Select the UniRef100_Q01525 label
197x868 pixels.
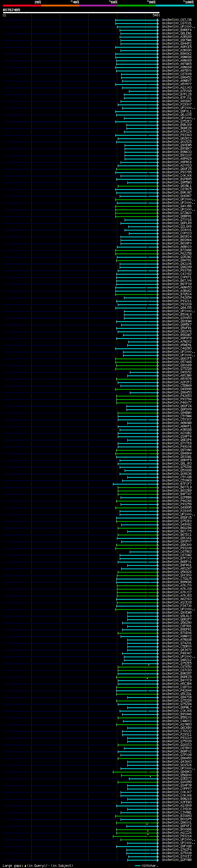pyautogui.click(x=177, y=142)
